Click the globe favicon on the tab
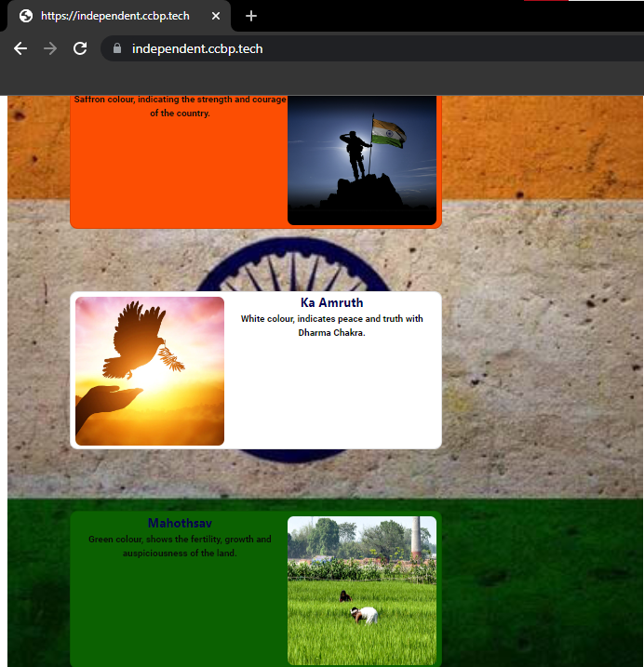 [26, 16]
